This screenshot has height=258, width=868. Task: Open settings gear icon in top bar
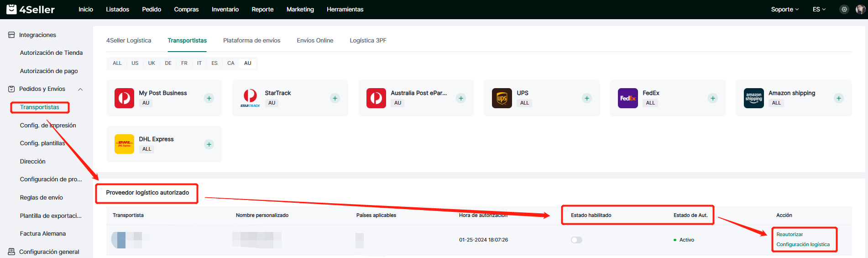844,10
